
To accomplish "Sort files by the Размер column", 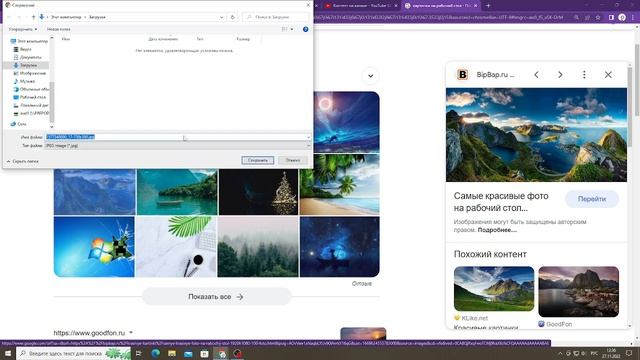I will click(243, 39).
